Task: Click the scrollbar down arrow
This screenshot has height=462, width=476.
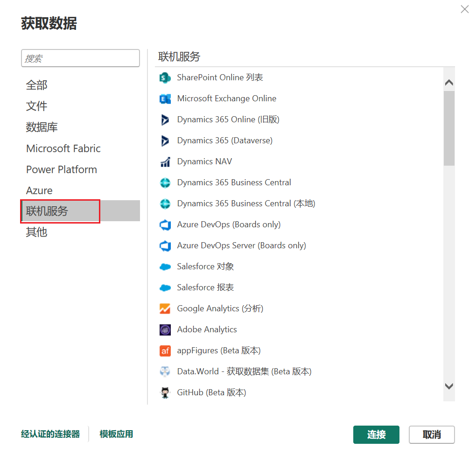Action: coord(449,386)
